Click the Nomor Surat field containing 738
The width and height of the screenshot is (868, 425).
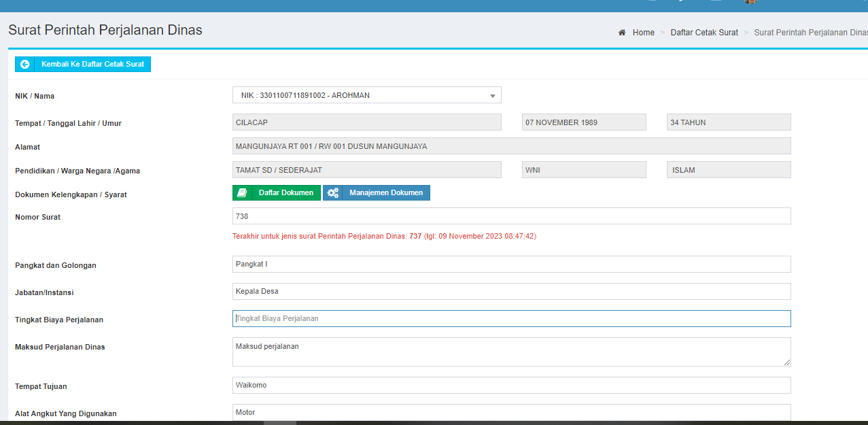(511, 216)
